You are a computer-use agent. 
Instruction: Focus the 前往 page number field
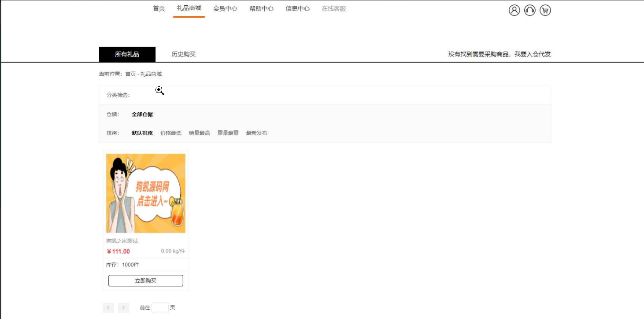pos(160,308)
